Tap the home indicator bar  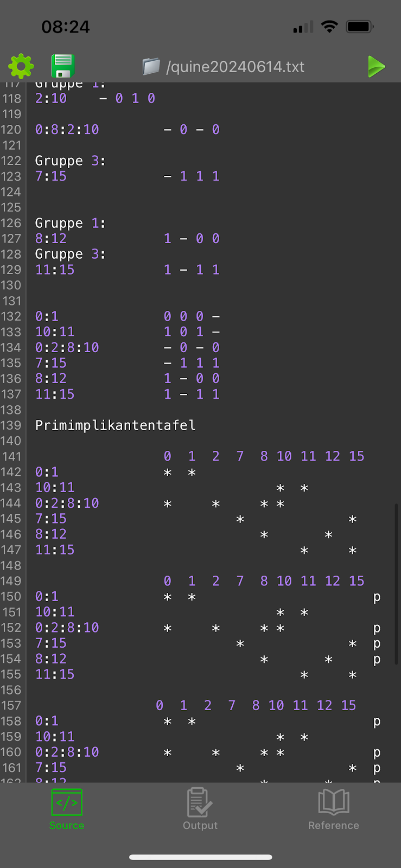pos(200,857)
